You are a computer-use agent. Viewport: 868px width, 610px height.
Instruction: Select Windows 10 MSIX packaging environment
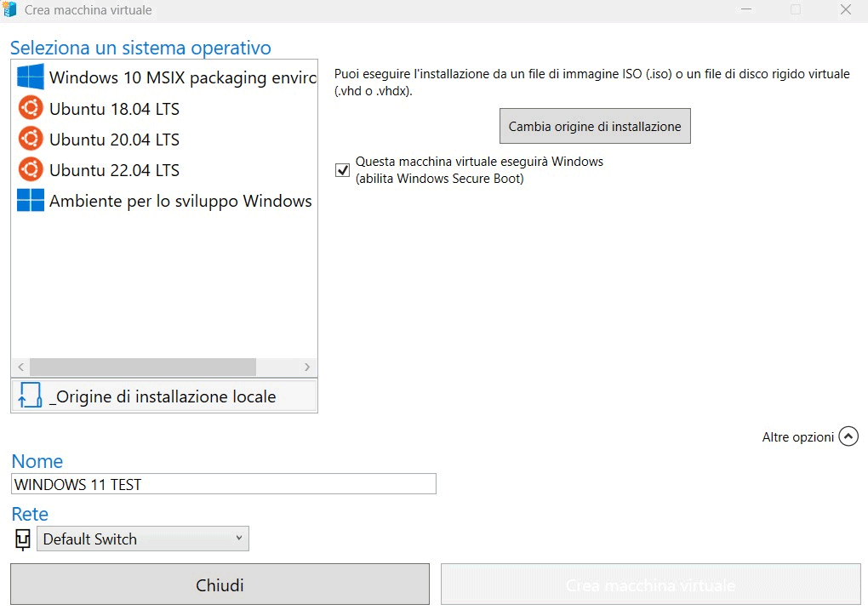pyautogui.click(x=164, y=77)
